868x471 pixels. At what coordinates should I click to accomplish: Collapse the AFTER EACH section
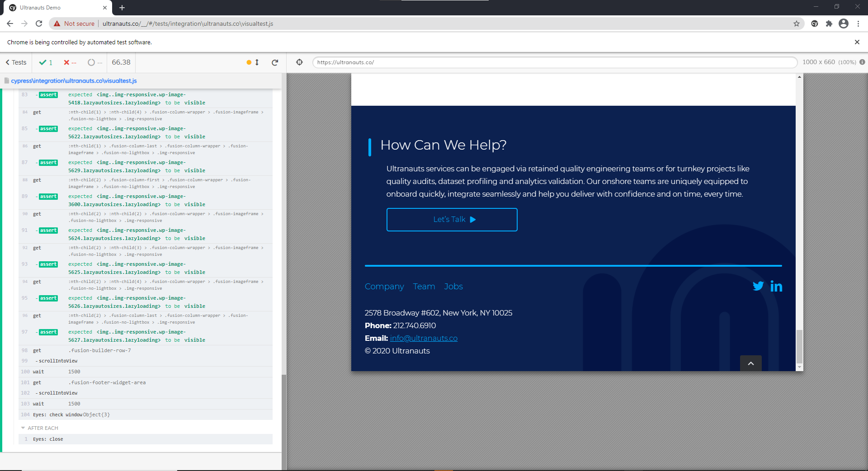tap(39, 428)
